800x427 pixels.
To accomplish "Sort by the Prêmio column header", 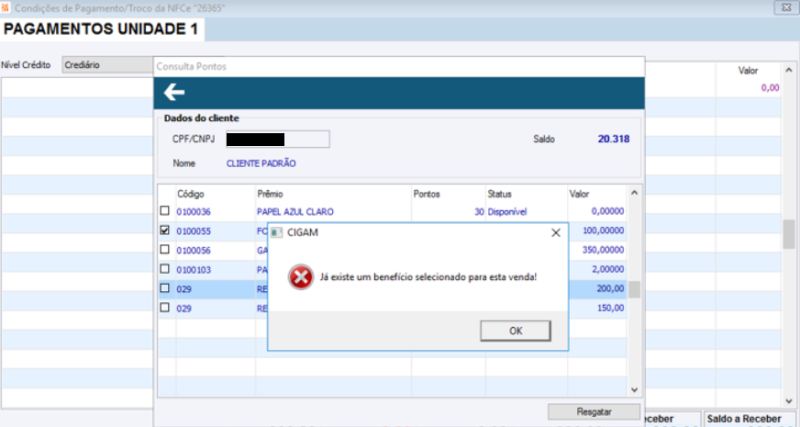I will pos(270,194).
